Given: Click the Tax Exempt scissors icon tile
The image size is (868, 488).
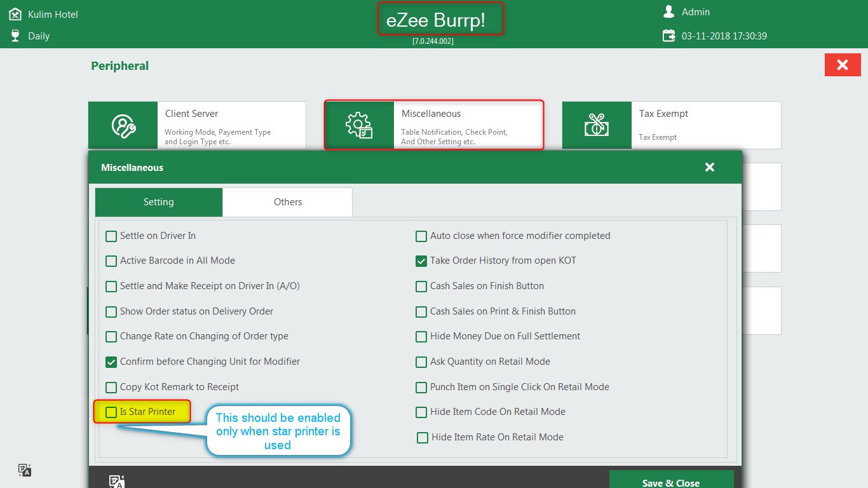Looking at the screenshot, I should coord(597,125).
